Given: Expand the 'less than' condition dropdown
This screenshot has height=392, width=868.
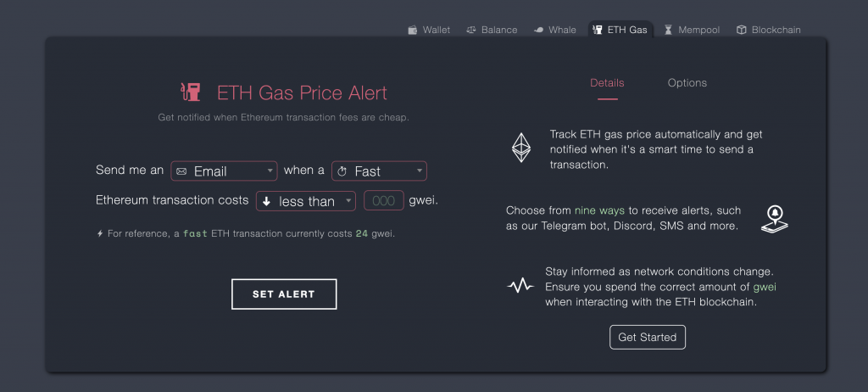Looking at the screenshot, I should pos(305,201).
